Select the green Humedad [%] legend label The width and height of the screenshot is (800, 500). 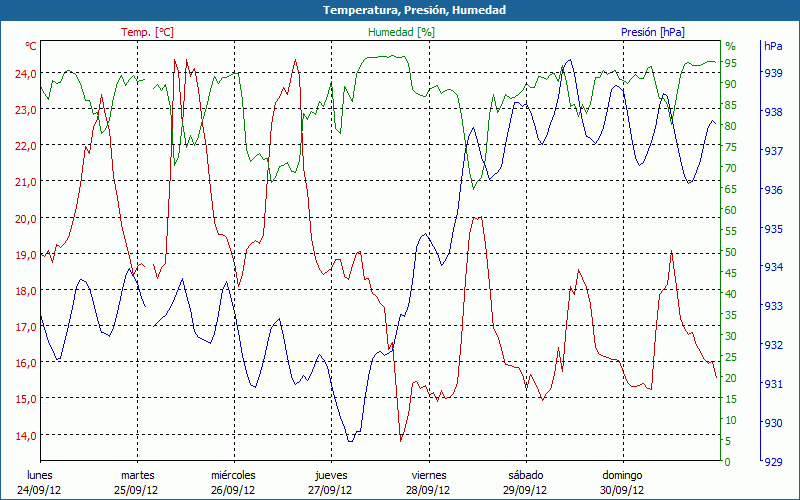point(401,32)
